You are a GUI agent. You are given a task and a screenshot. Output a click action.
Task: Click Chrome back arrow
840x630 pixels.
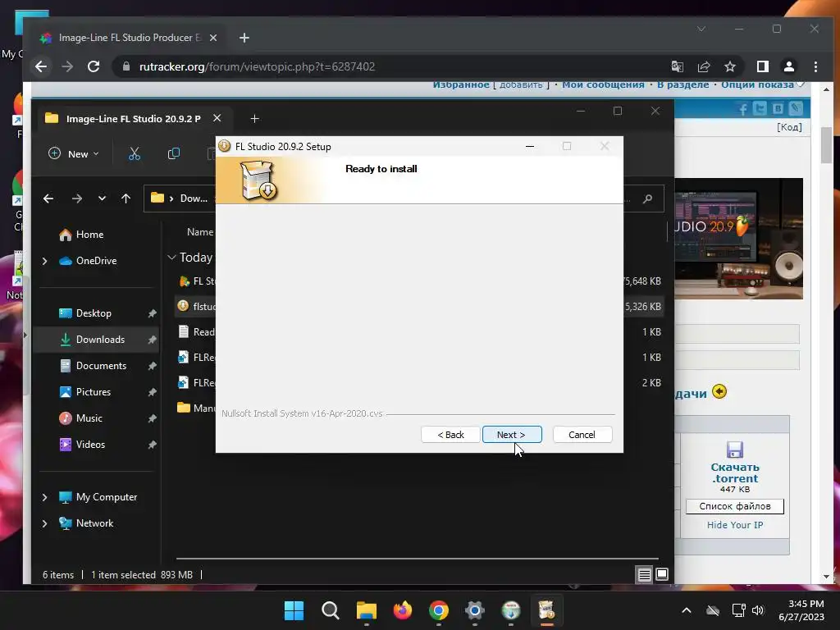click(41, 67)
